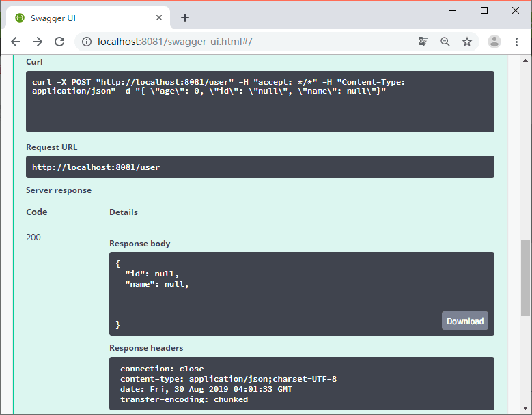Screen dimensions: 532x415
Task: Maximize the browser window
Action: pyautogui.click(x=484, y=10)
